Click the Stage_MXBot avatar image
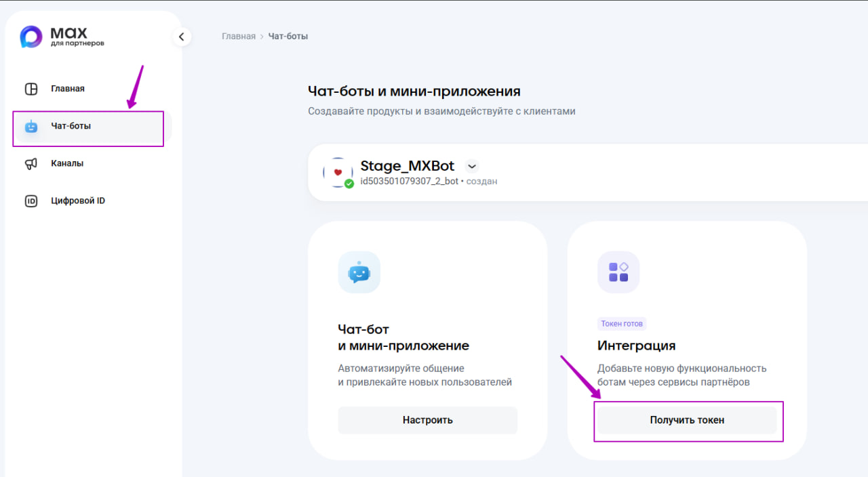This screenshot has width=868, height=477. (338, 172)
